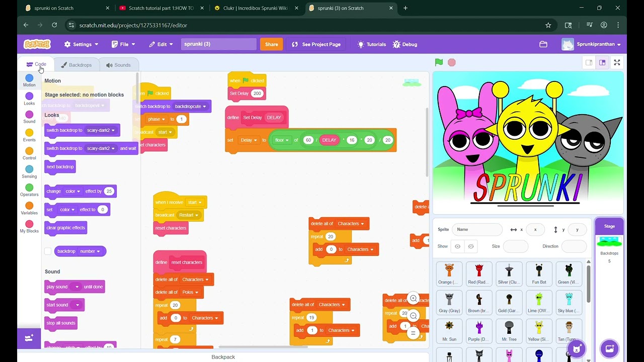This screenshot has width=644, height=362.
Task: Select the Mr. Sun sprite
Action: (x=449, y=331)
